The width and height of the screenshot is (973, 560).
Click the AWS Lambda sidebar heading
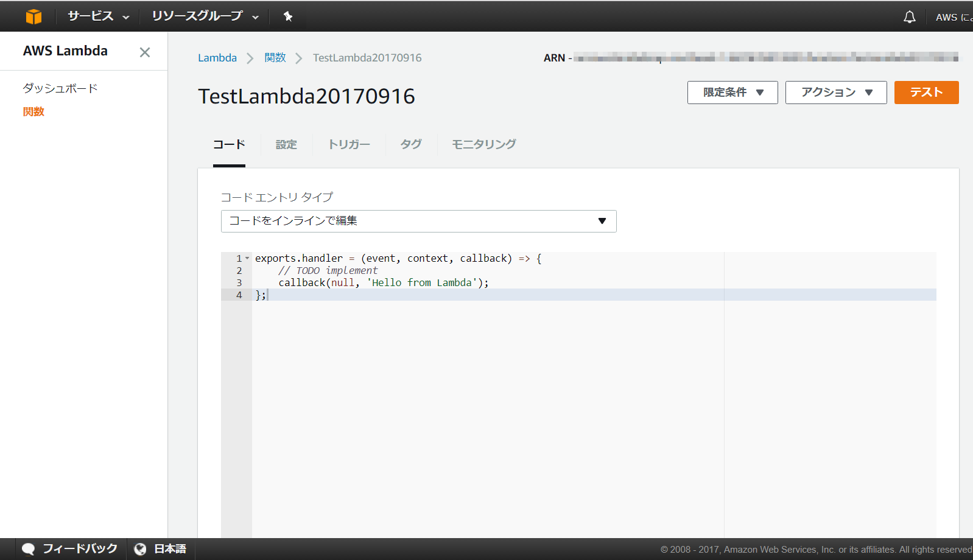click(x=65, y=51)
